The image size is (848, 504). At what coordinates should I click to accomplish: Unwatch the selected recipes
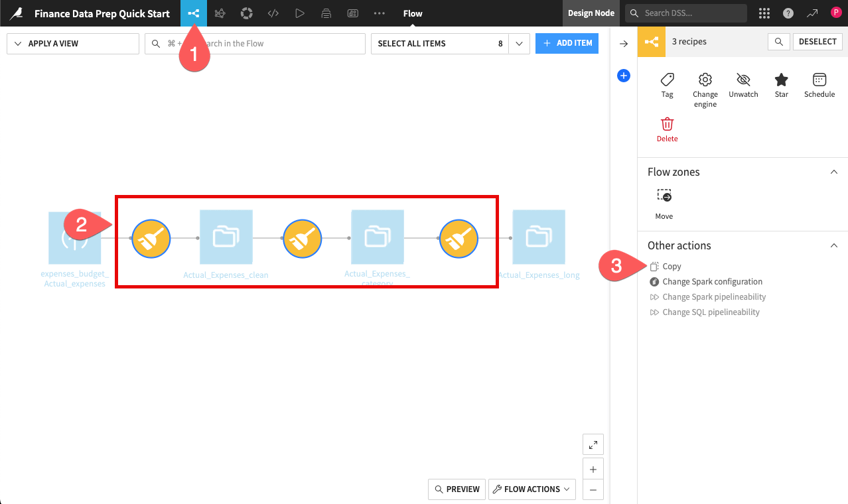click(743, 85)
